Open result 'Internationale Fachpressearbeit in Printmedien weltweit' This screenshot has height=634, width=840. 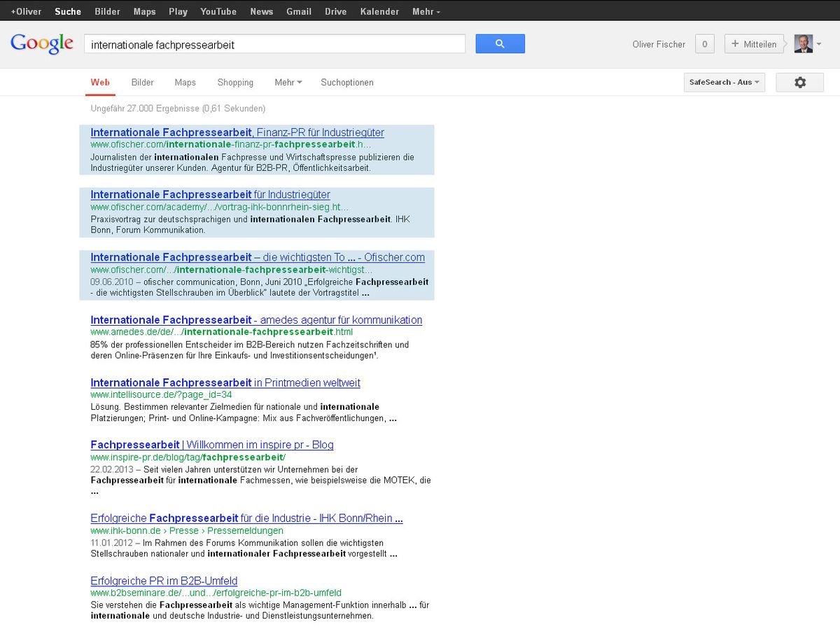pos(225,383)
